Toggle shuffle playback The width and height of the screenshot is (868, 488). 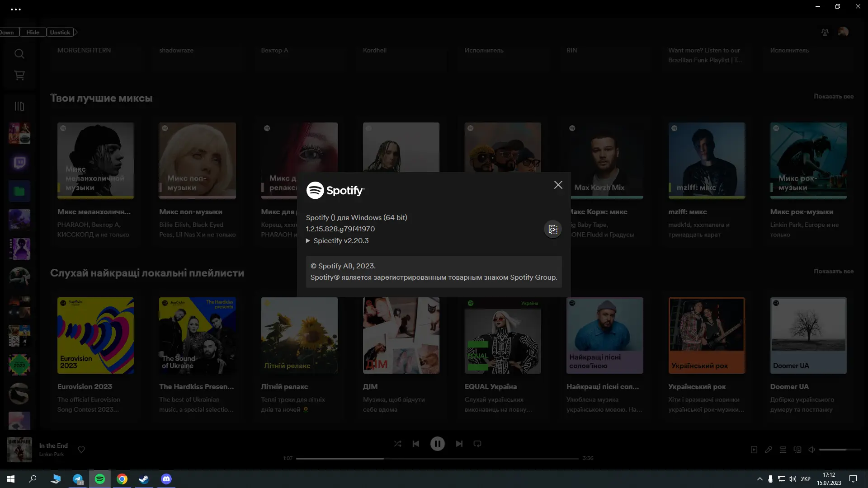(397, 444)
